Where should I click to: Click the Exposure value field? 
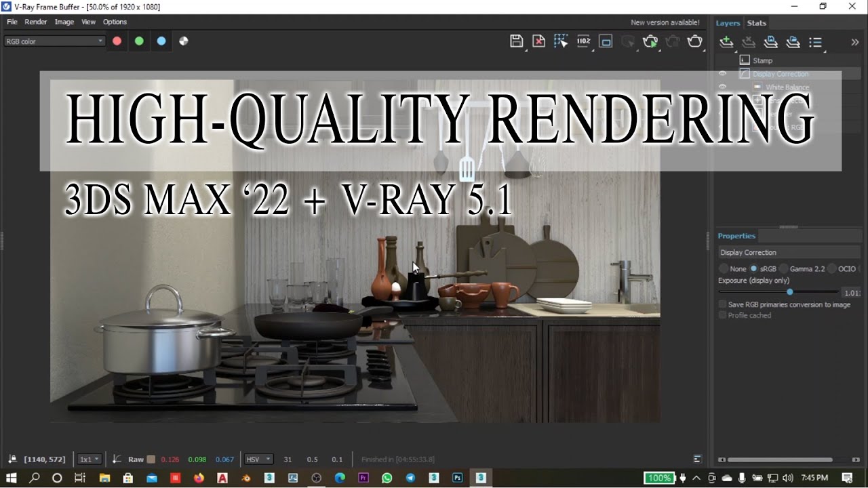coord(851,293)
